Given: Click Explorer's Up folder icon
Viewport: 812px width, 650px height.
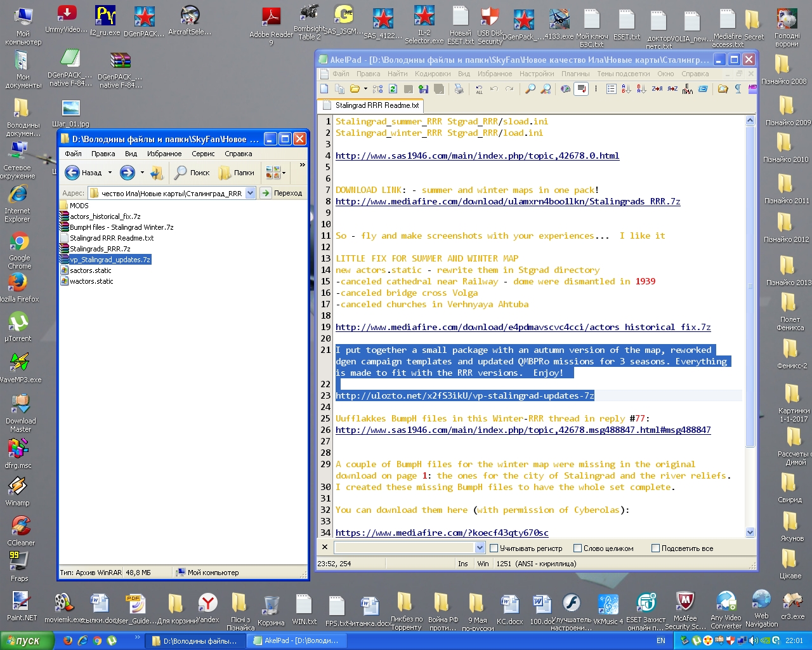Looking at the screenshot, I should pos(157,173).
